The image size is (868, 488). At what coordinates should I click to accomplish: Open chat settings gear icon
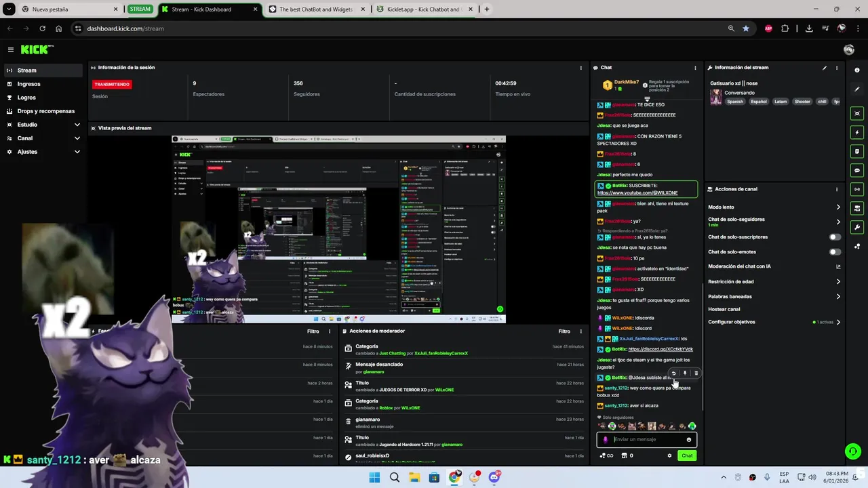tap(669, 455)
